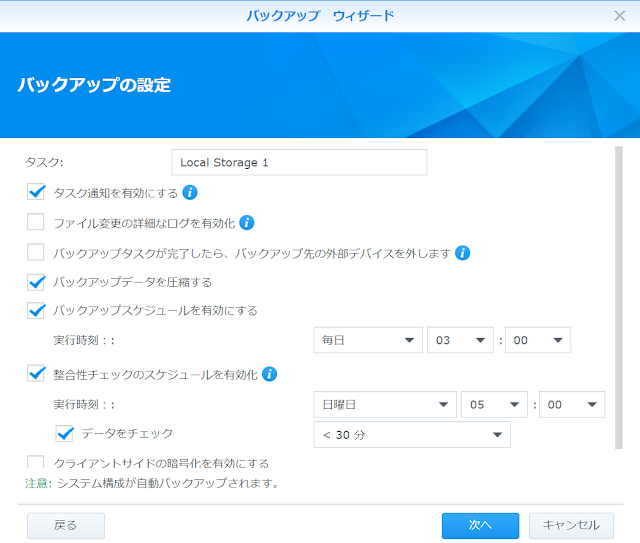Image resolution: width=640 pixels, height=543 pixels.
Task: Click the バックアップの設定 heading
Action: pyautogui.click(x=94, y=85)
